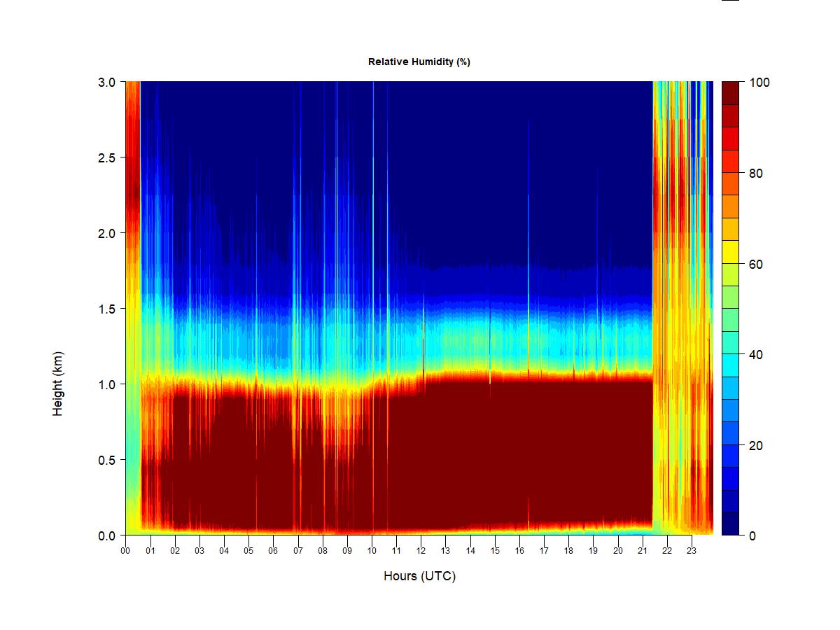Click the 1.5 height axis label

point(106,309)
